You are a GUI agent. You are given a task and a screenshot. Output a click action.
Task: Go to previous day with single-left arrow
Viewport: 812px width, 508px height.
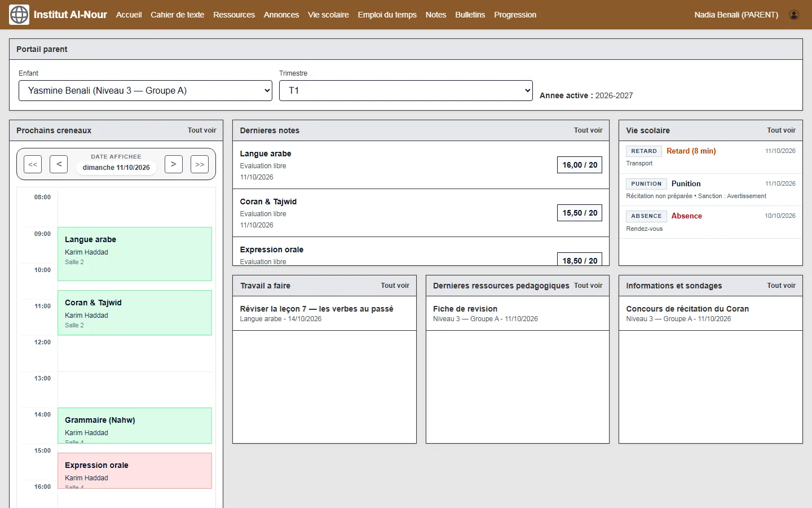click(x=59, y=164)
